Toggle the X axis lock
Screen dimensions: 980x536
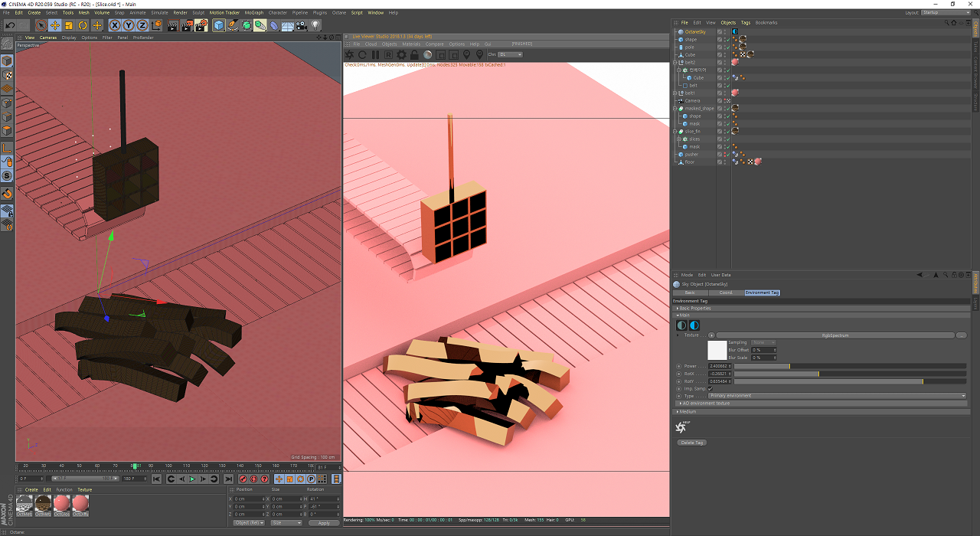(115, 25)
